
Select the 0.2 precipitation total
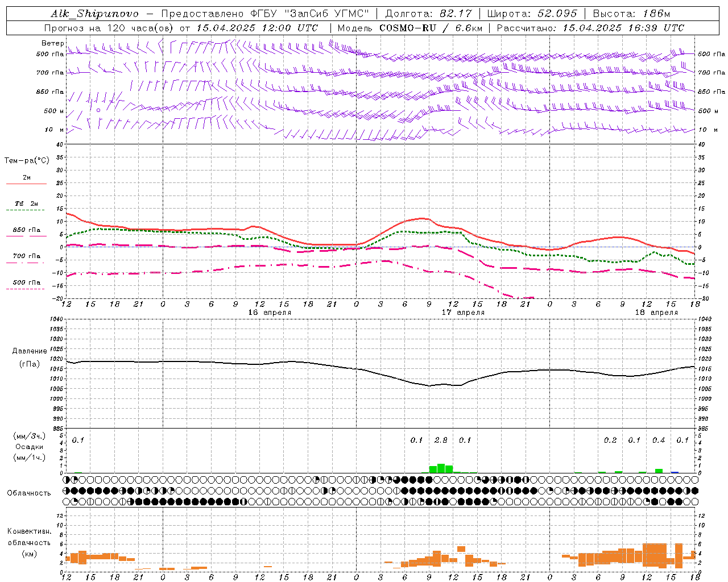click(610, 440)
